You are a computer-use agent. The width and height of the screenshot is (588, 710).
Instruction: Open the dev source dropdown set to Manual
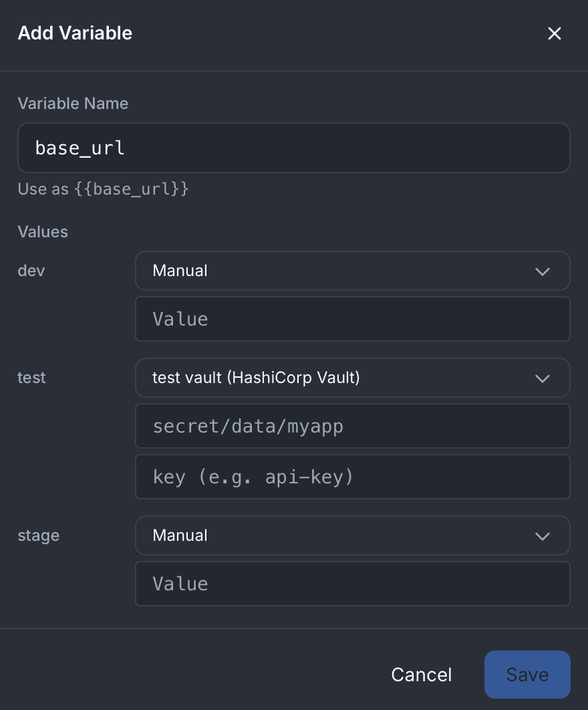[x=353, y=271]
